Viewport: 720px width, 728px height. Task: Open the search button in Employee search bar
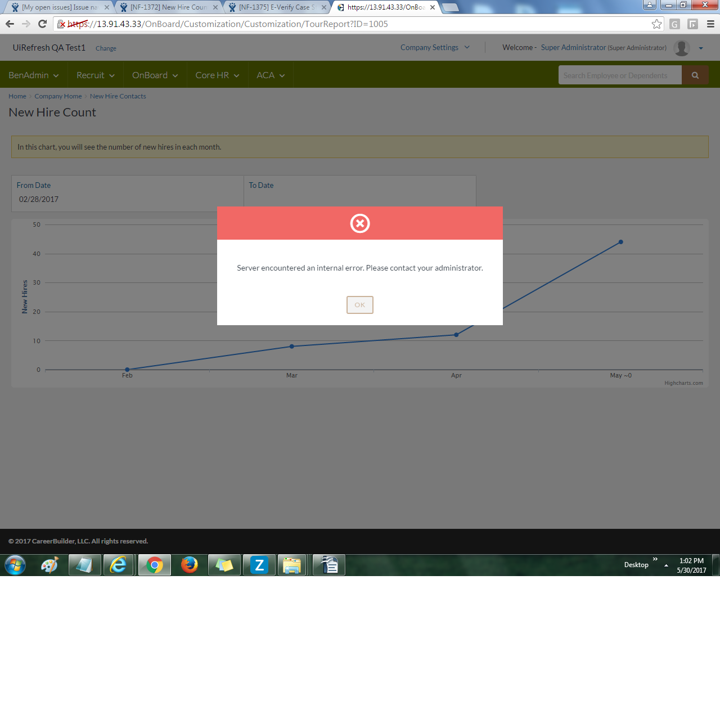(695, 74)
